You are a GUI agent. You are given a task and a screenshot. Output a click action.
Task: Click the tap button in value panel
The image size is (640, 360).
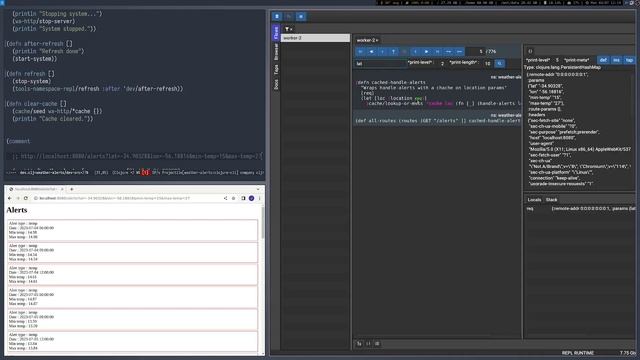[629, 60]
